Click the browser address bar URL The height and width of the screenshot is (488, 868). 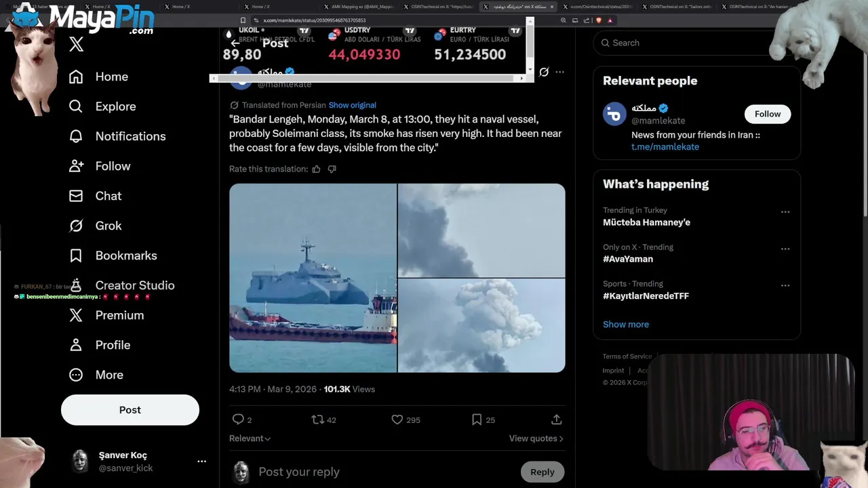click(x=315, y=20)
